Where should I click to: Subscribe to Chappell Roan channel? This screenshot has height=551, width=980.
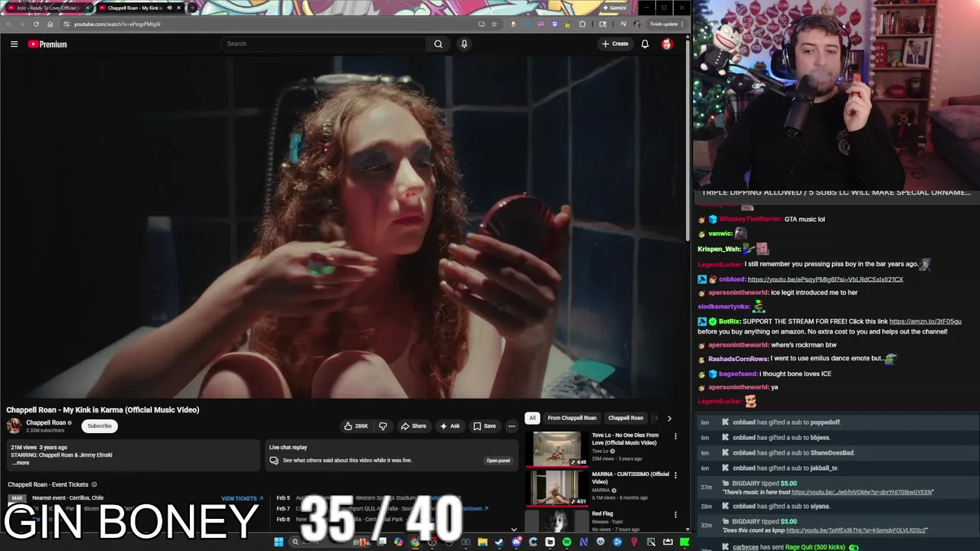click(100, 426)
